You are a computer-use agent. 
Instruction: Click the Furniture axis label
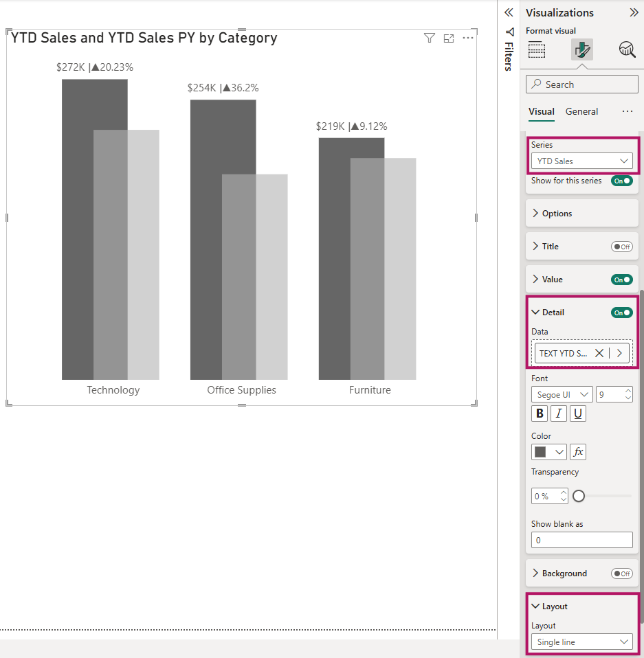(x=370, y=390)
